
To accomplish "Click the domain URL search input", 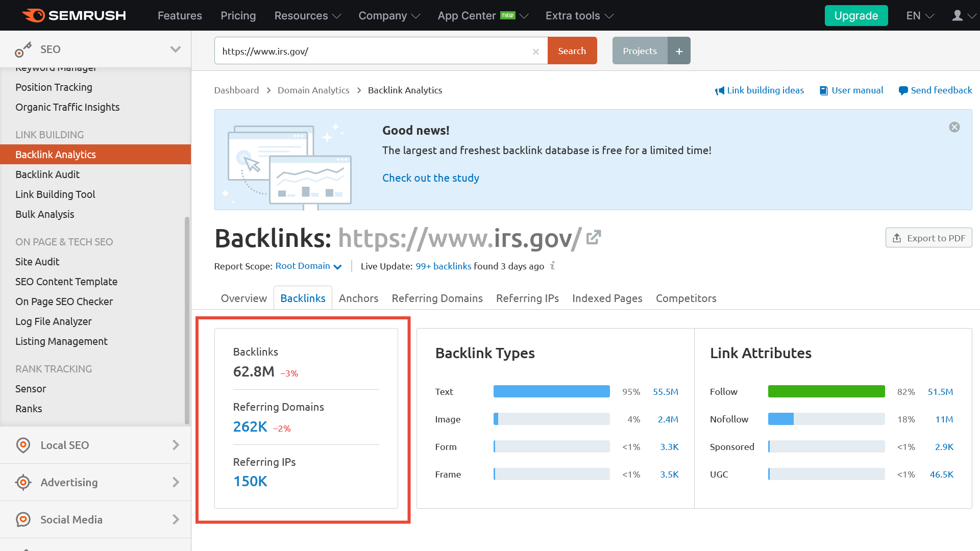I will [373, 51].
